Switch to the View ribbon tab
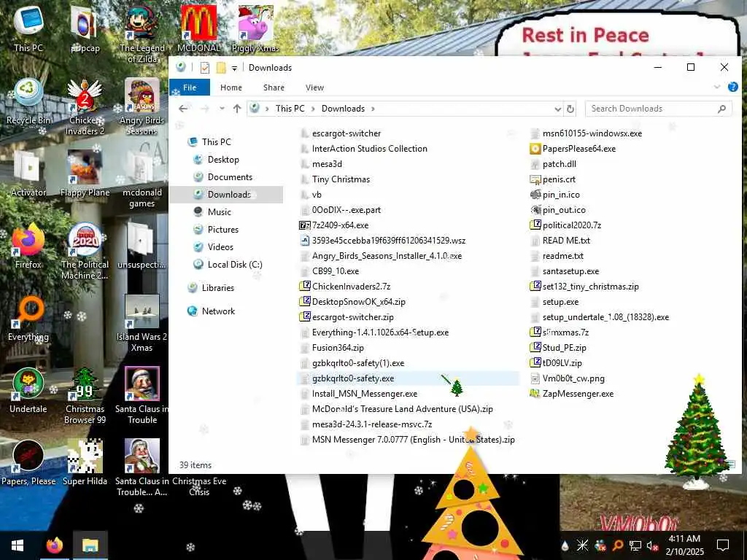The width and height of the screenshot is (747, 560). coord(314,87)
